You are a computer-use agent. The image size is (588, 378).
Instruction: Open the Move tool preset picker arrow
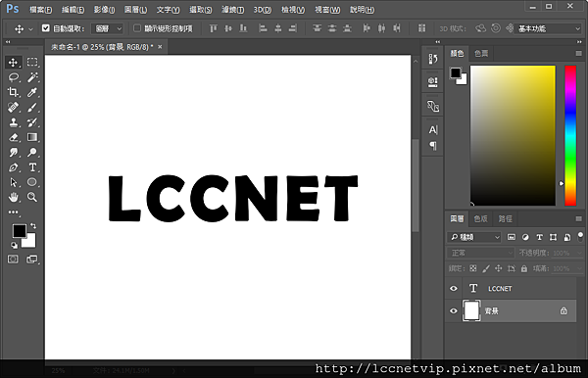pos(30,28)
